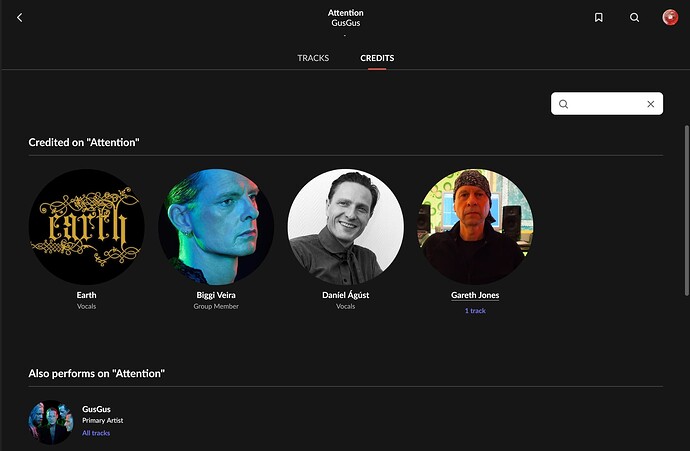Image resolution: width=690 pixels, height=451 pixels.
Task: Select the Credits tab
Action: pos(377,58)
